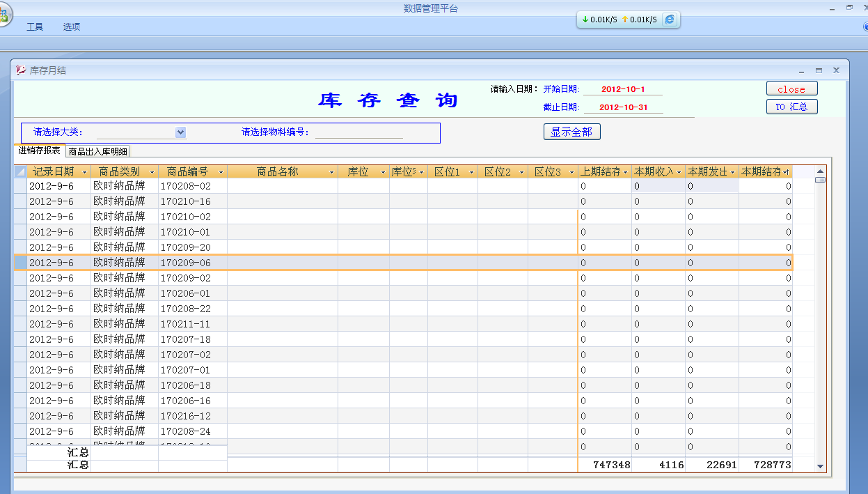Click the 开始日期 field showing 2012-10-1

623,89
